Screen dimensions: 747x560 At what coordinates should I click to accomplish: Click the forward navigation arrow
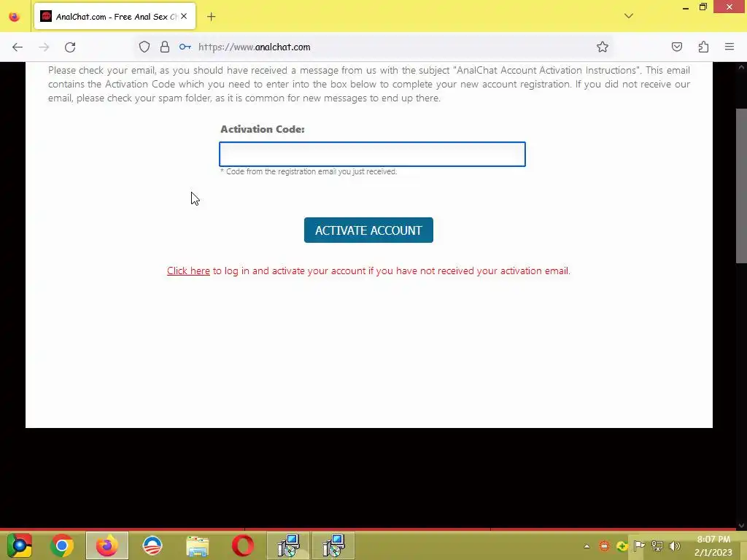[x=44, y=47]
